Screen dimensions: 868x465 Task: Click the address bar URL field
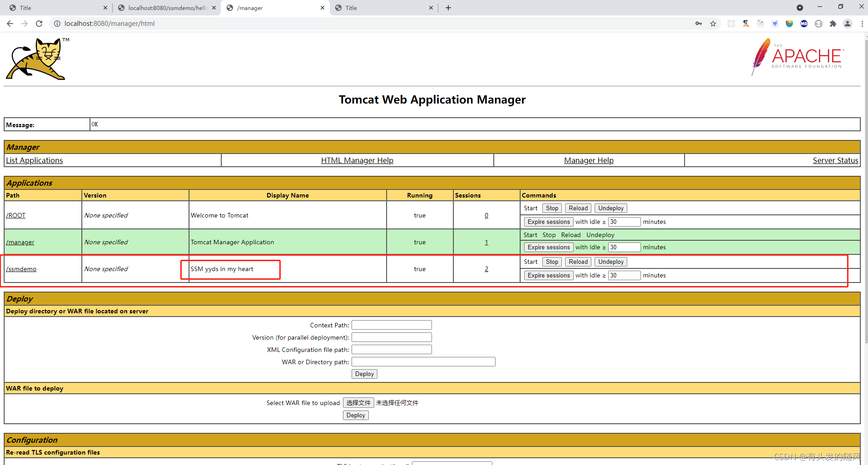tap(372, 24)
